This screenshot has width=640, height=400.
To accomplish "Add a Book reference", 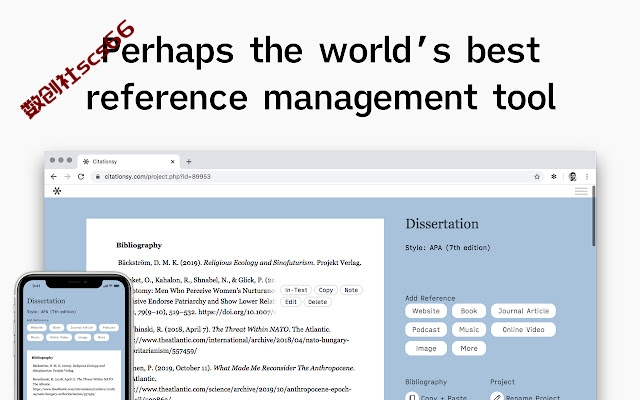I will coord(469,311).
